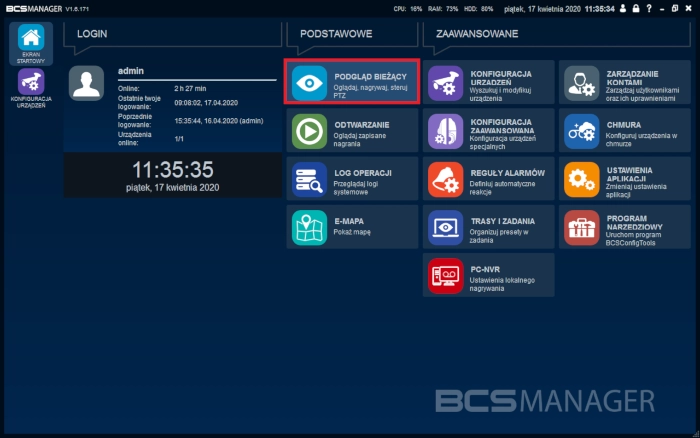Click the lock icon in title bar
700x438 pixels.
pos(636,8)
